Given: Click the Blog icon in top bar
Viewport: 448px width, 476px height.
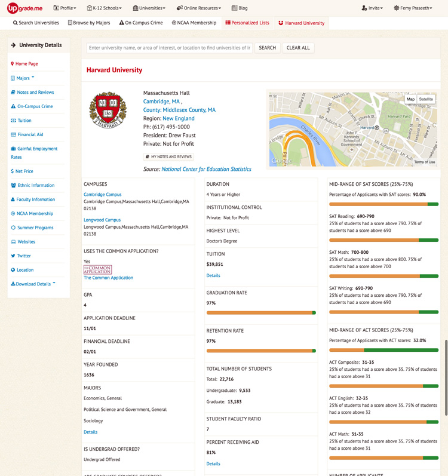Looking at the screenshot, I should pyautogui.click(x=234, y=8).
